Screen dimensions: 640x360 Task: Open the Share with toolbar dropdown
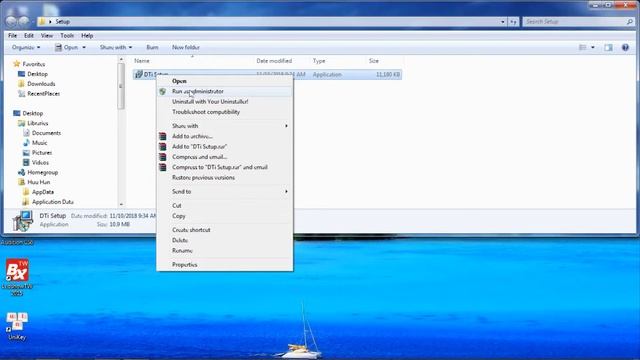[116, 47]
